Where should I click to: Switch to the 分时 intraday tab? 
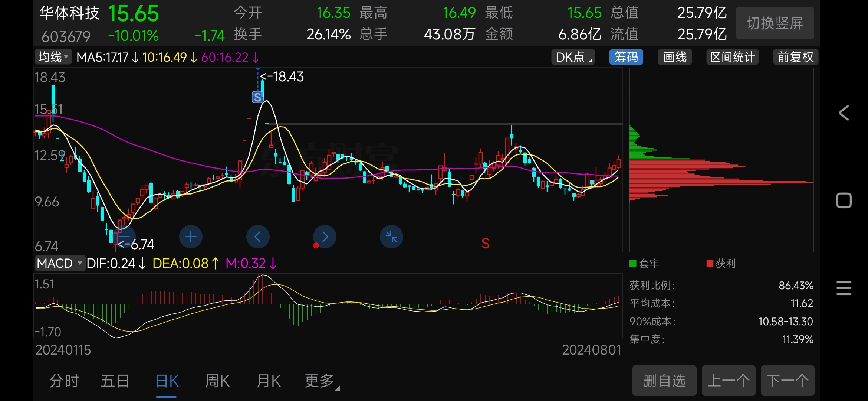click(64, 381)
